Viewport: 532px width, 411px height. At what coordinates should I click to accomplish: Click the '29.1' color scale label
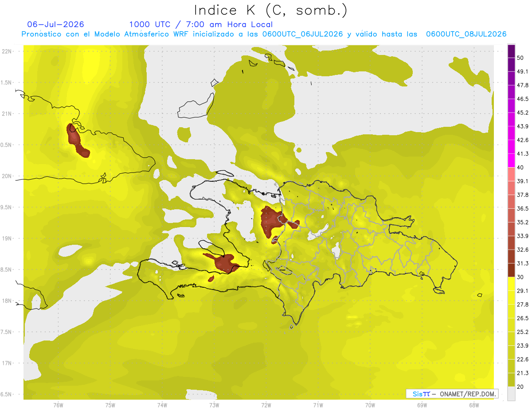click(x=523, y=291)
